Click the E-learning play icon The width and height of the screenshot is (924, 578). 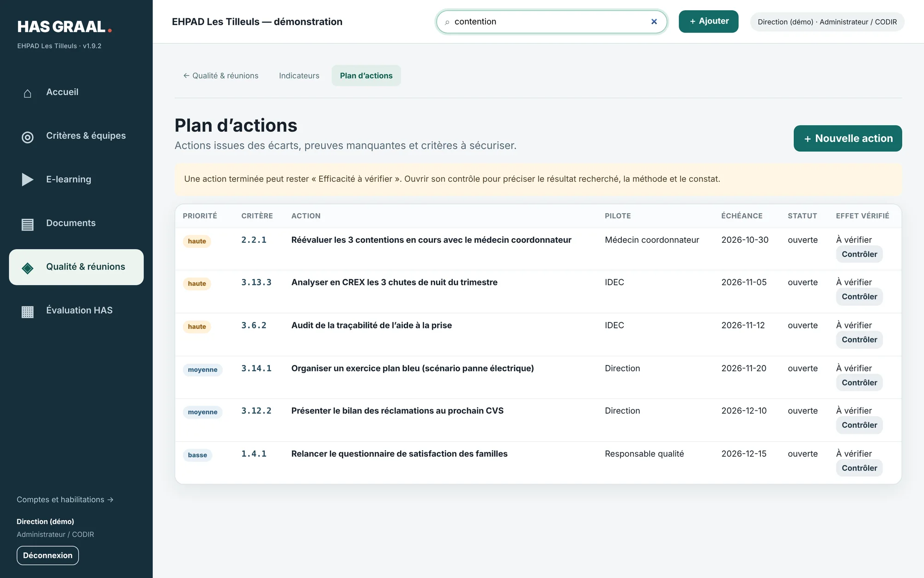coord(28,179)
